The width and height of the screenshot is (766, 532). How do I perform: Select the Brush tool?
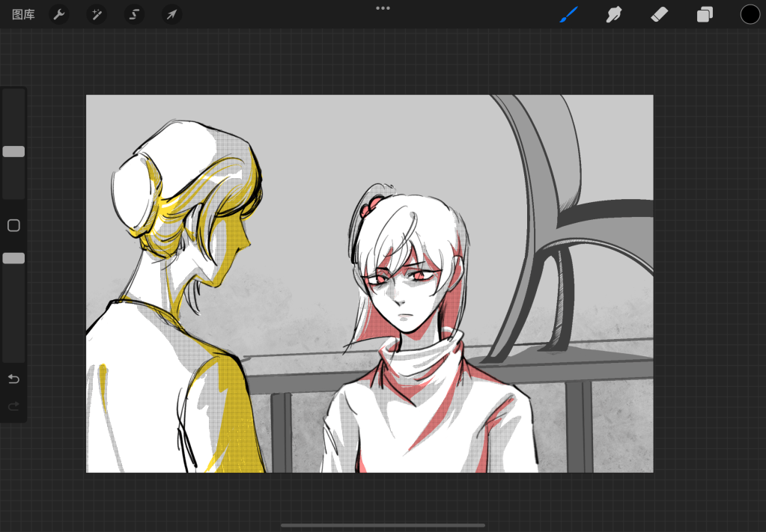tap(569, 14)
